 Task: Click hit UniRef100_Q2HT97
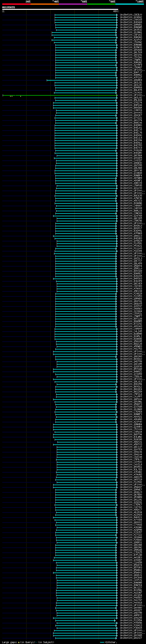pyautogui.click(x=131, y=306)
